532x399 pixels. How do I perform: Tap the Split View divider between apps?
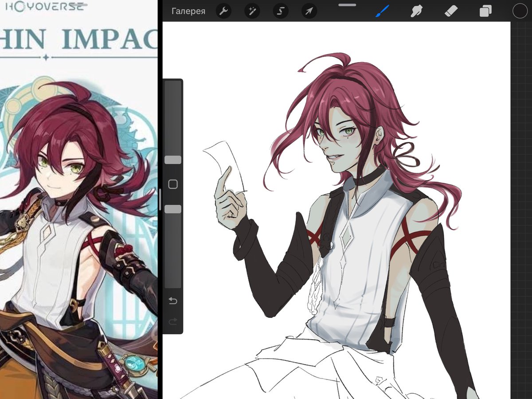(x=160, y=199)
